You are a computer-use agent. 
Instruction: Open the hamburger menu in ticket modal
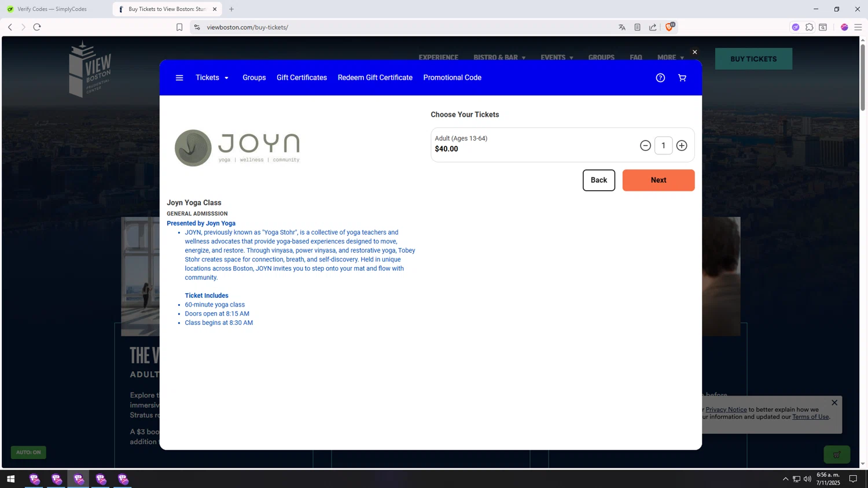pyautogui.click(x=179, y=78)
